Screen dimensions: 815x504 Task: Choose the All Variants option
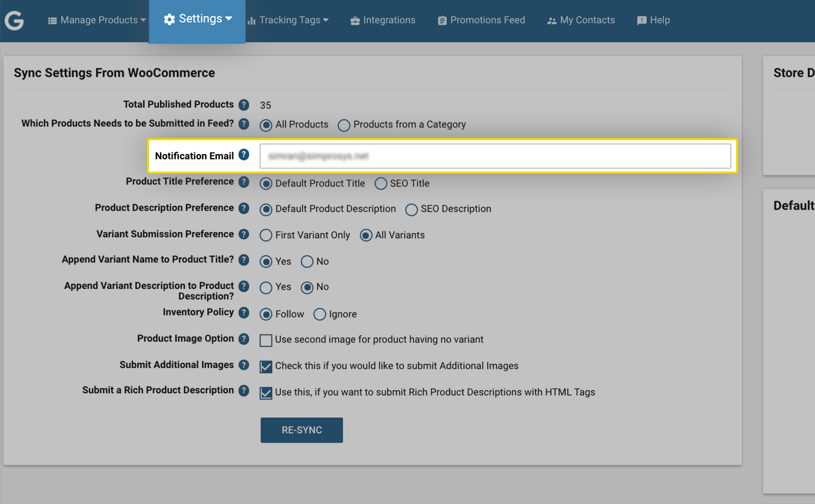(x=366, y=236)
